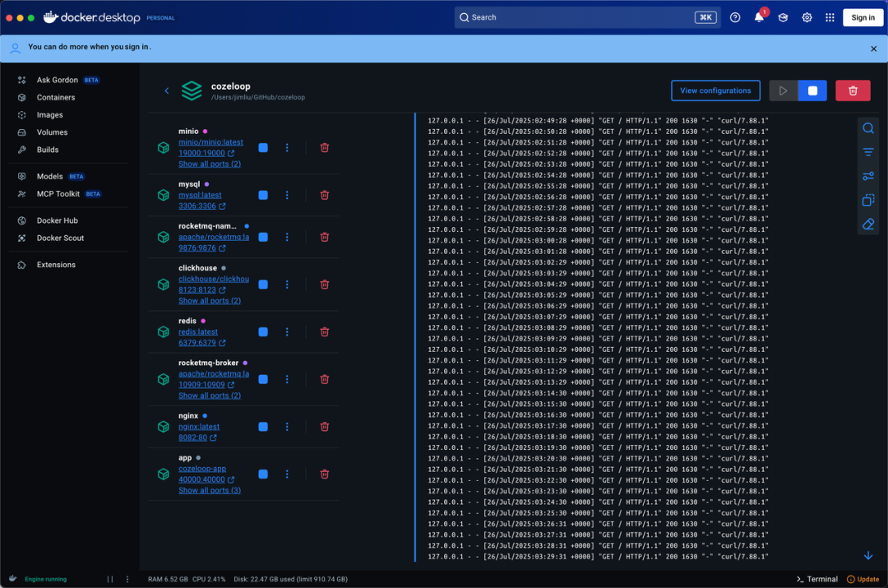Stop the mysql container

263,196
